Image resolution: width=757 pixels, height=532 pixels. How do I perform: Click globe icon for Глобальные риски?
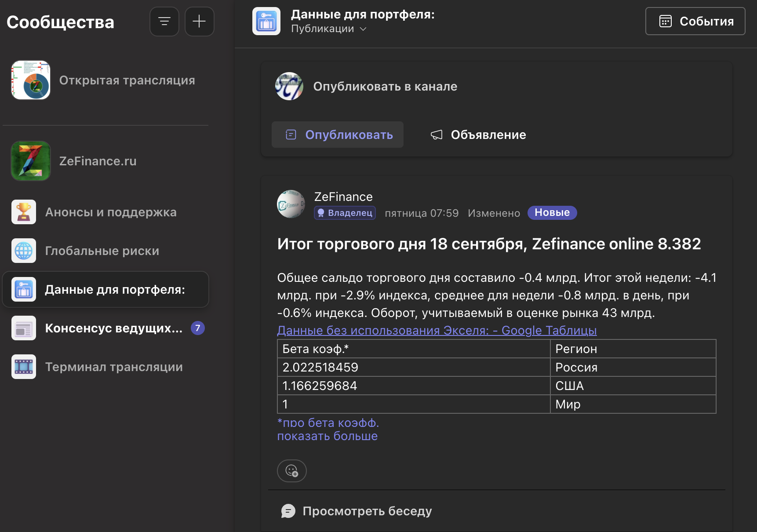(x=24, y=251)
